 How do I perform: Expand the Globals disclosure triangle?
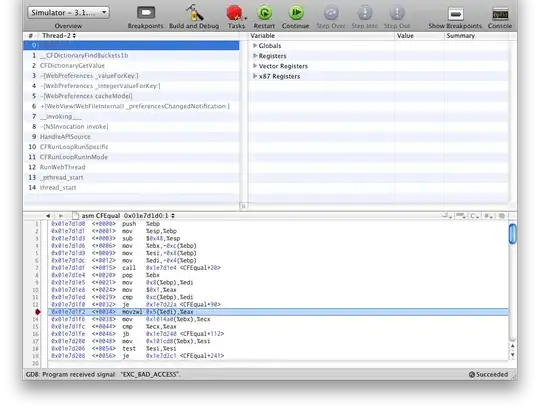(x=255, y=45)
